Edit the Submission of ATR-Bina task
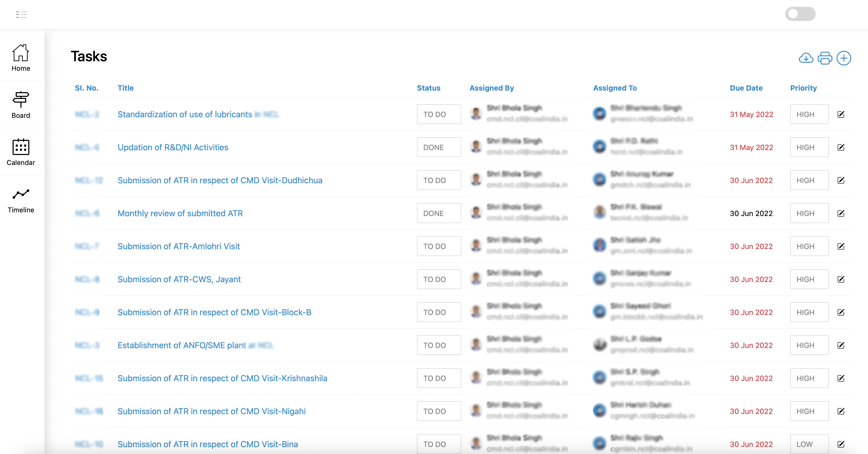This screenshot has width=868, height=454. point(841,444)
